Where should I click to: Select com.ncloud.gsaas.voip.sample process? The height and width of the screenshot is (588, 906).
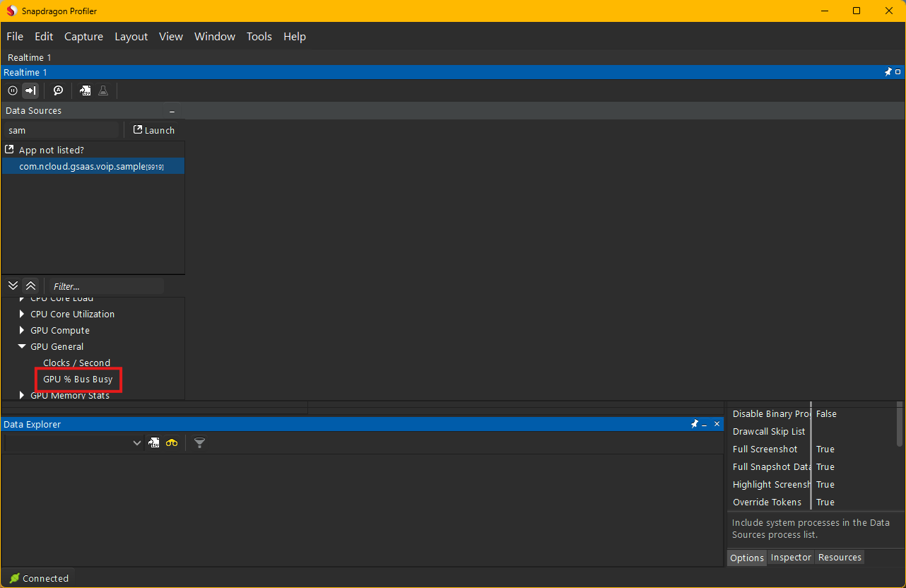pyautogui.click(x=93, y=166)
